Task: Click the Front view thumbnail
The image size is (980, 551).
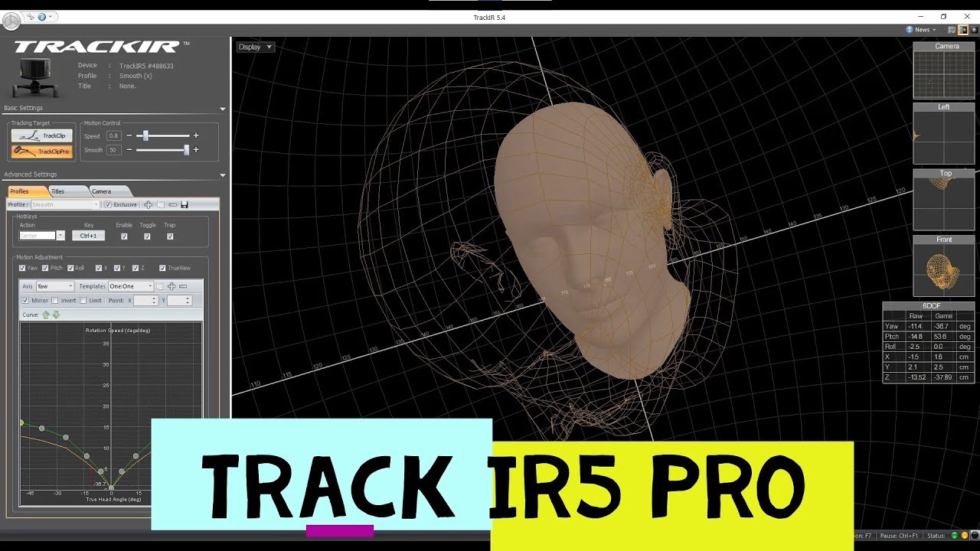Action: pyautogui.click(x=944, y=266)
